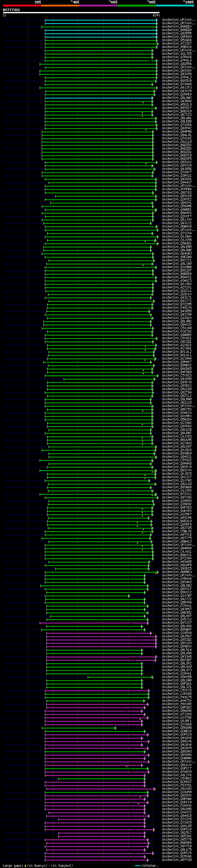Open hit UniRef100_Q3L7K5

tap(176, 54)
